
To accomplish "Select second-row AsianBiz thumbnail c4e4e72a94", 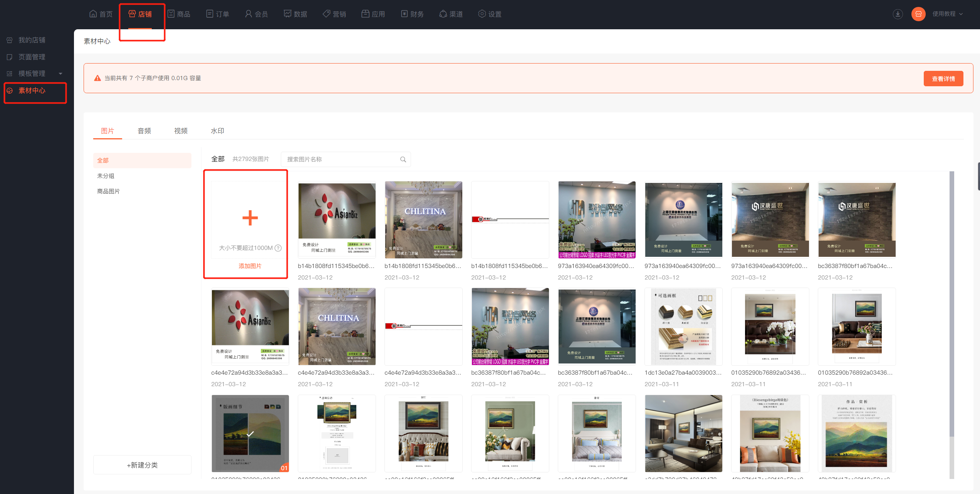I will coord(250,327).
